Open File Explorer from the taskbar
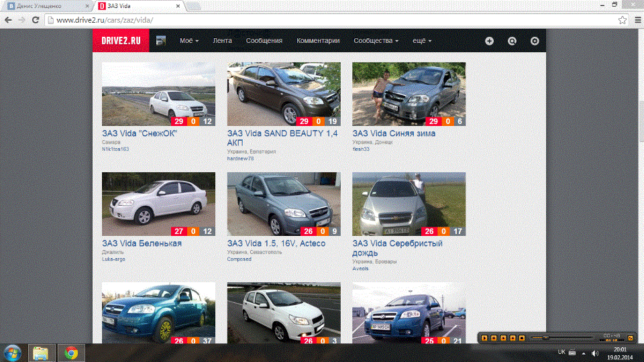644x362 pixels. click(x=41, y=353)
